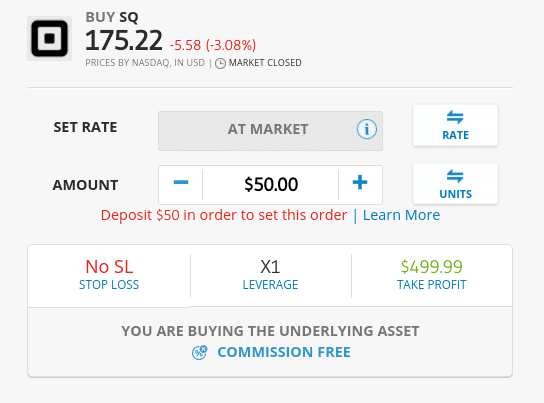This screenshot has height=403, width=544.
Task: Click the 175.22 price quote
Action: point(124,40)
